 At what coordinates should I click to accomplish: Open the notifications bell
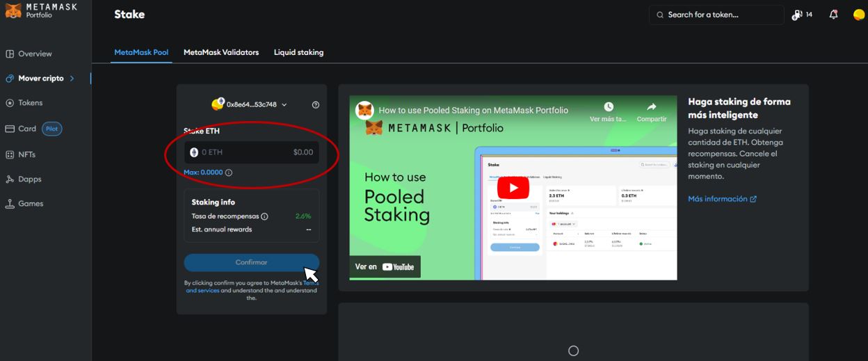click(833, 15)
